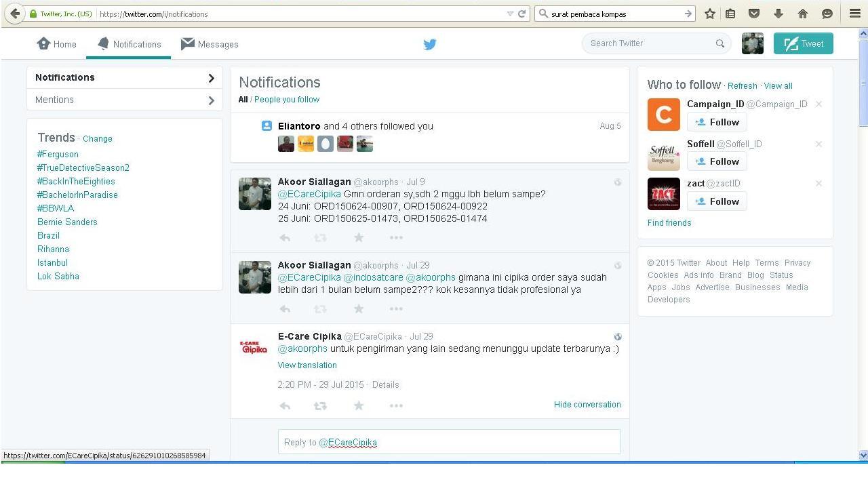Open more options on Akoor's Jul 29 tweet

[x=396, y=308]
